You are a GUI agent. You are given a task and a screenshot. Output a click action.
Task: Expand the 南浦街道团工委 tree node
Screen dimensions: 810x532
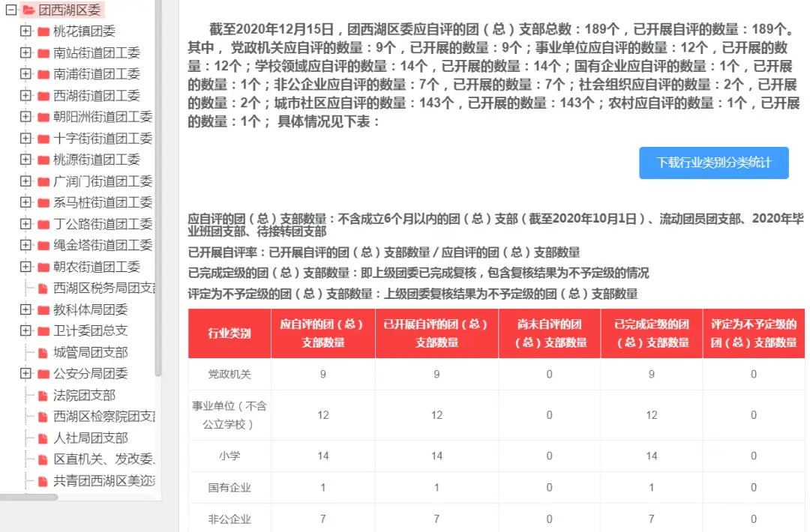click(25, 74)
